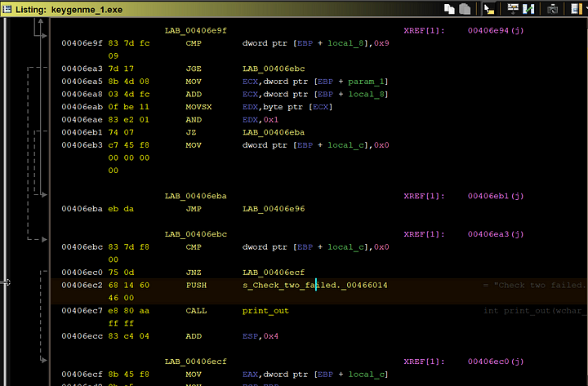Go to LAB_00406ebc operand of JGE
588x386 pixels.
coord(274,69)
